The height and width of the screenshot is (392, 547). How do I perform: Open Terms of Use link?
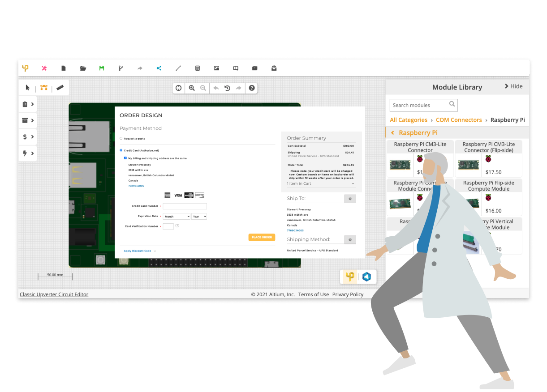click(x=314, y=294)
